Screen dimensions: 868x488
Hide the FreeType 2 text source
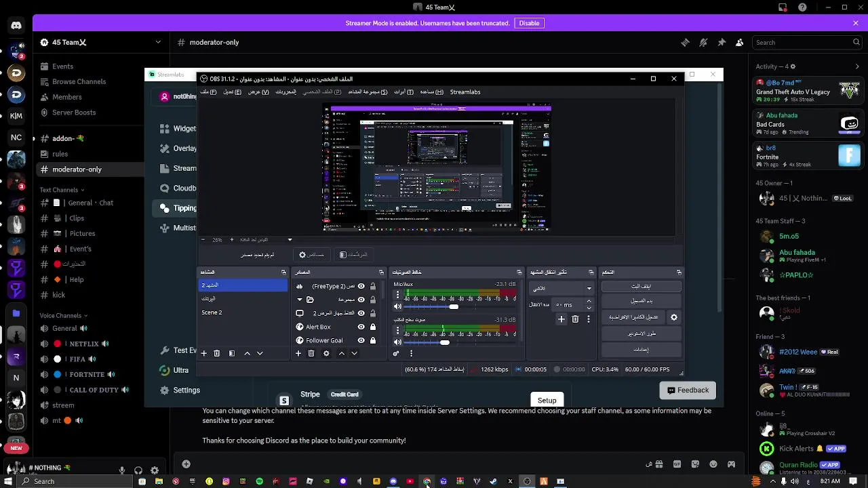[361, 286]
